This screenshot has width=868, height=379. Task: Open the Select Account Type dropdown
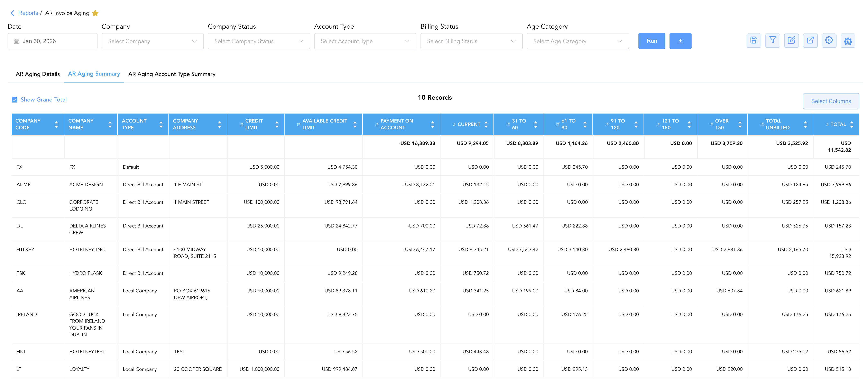[365, 41]
